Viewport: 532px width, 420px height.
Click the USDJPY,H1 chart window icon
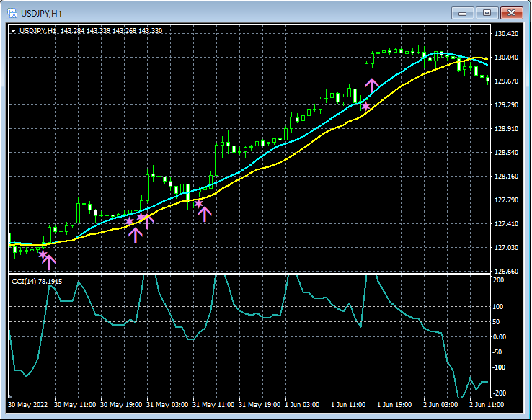tap(12, 13)
